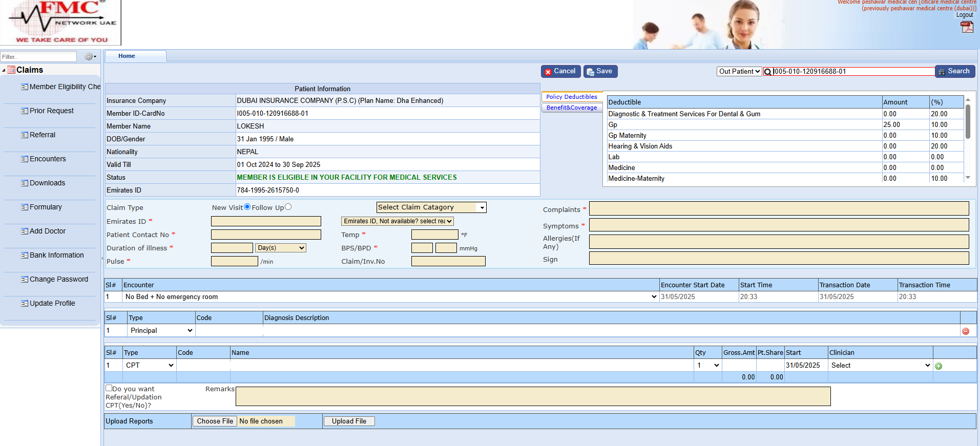980x446 pixels.
Task: Switch to the Benefit&Coverage tab
Action: tap(571, 108)
